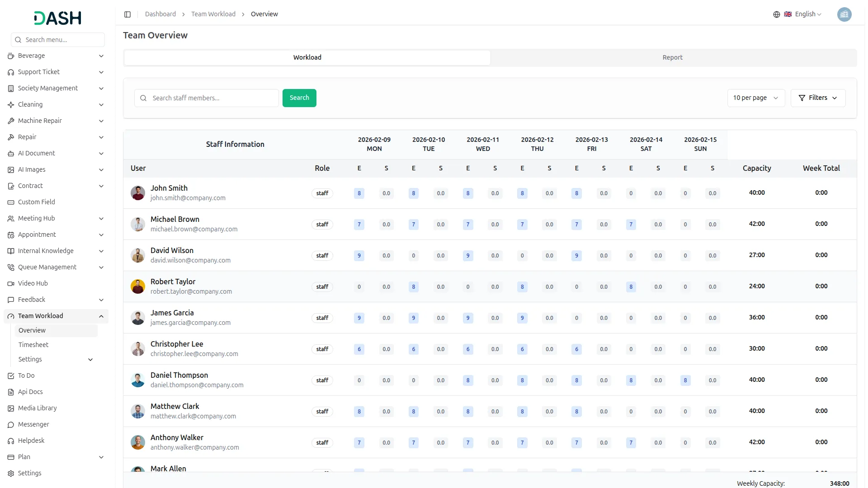
Task: Click the Messenger chat icon in sidebar
Action: click(11, 425)
